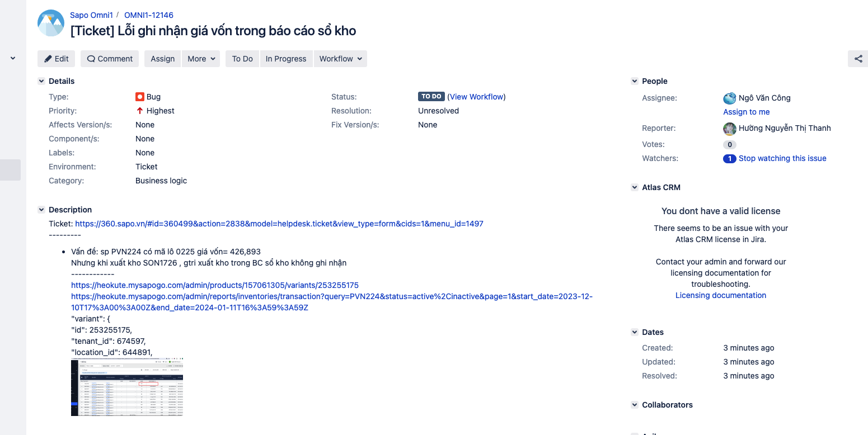Click the "location_id": 644891 text
868x435 pixels.
pos(112,352)
